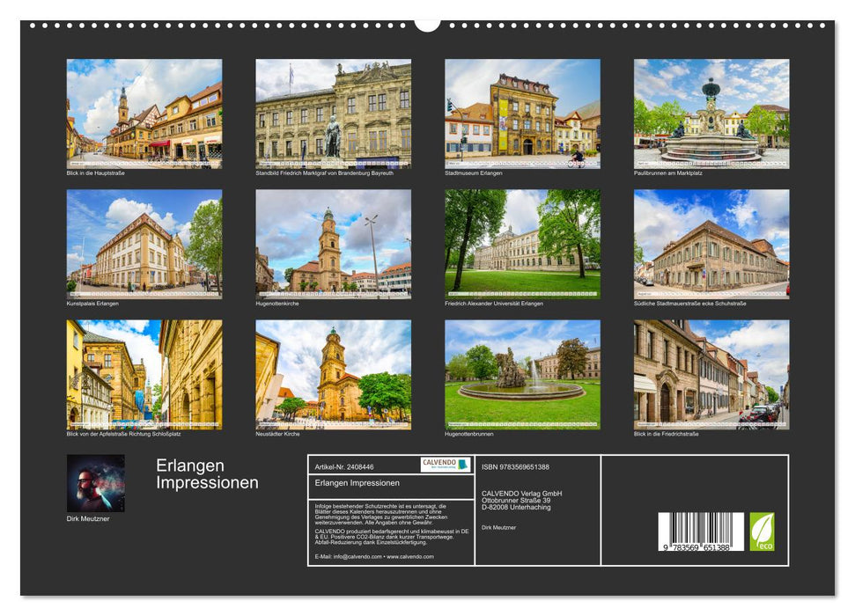Click the CALVENDO logo
Screen dimensions: 855x616
[x=446, y=465]
